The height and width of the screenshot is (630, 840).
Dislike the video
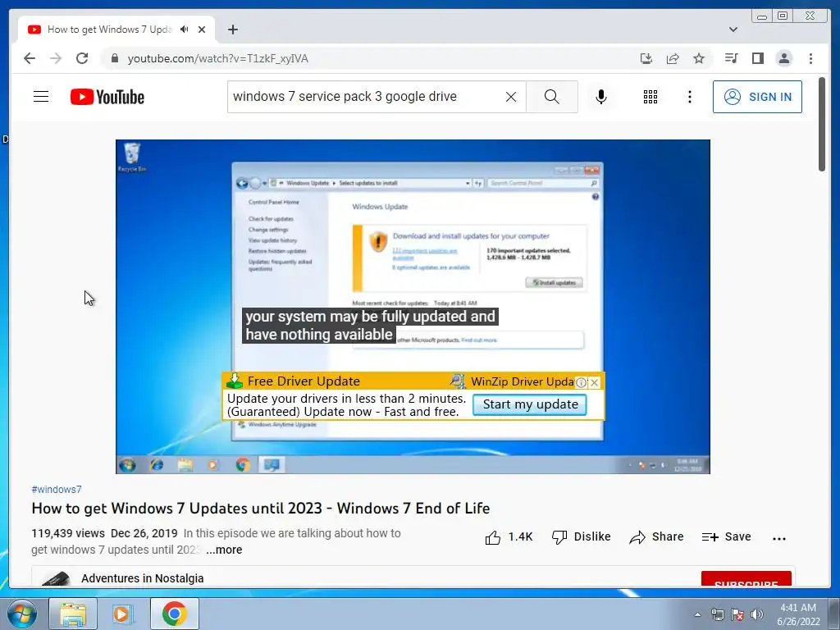(x=582, y=536)
